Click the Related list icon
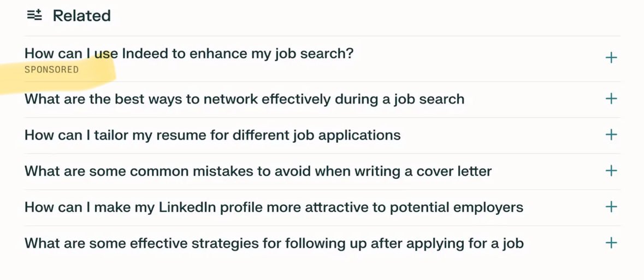The image size is (644, 280). click(34, 15)
